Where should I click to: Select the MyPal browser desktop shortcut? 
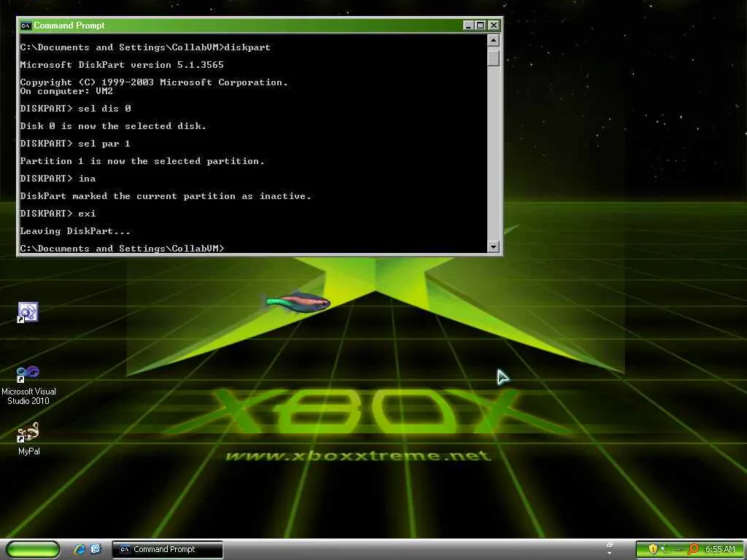[x=28, y=438]
